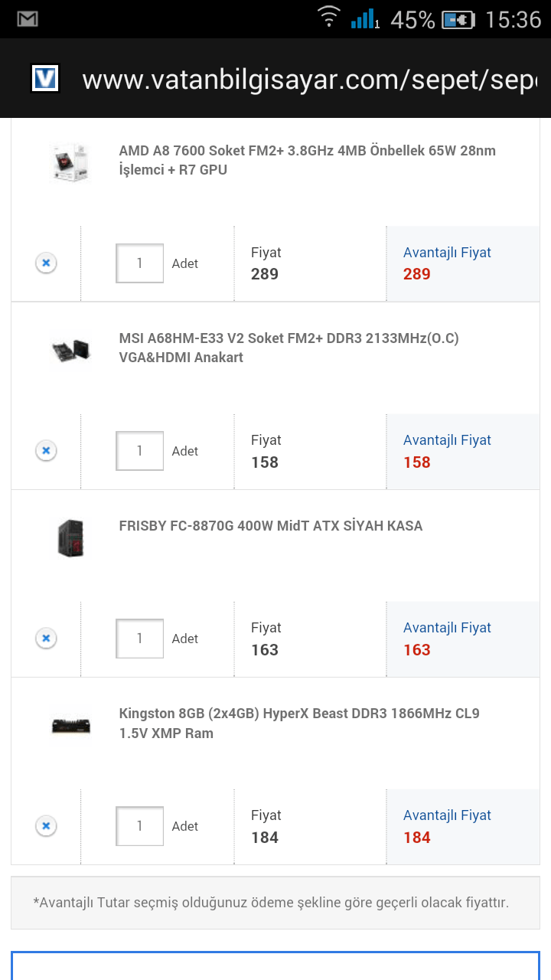The image size is (551, 980).
Task: Remove FRISBY FC-8870G case from cart
Action: point(46,639)
